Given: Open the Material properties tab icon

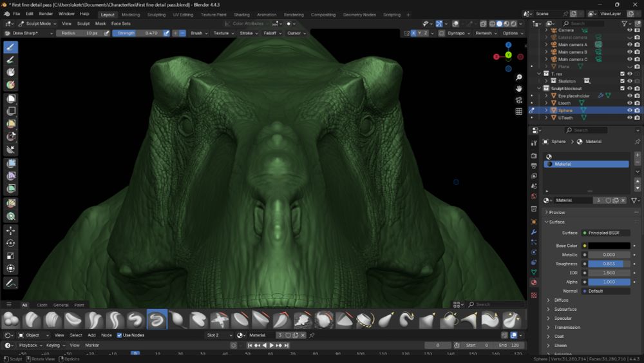Looking at the screenshot, I should tap(534, 282).
